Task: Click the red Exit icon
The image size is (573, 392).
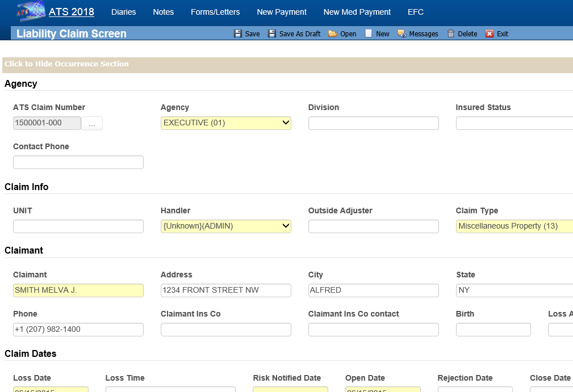Action: point(490,34)
